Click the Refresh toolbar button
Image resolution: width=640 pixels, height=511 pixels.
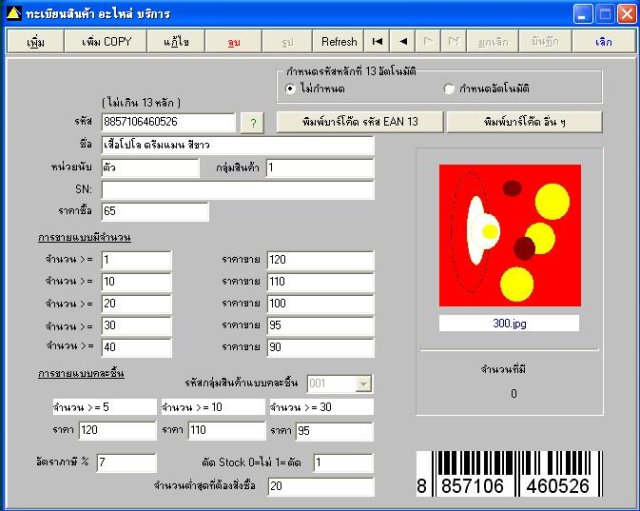(338, 41)
